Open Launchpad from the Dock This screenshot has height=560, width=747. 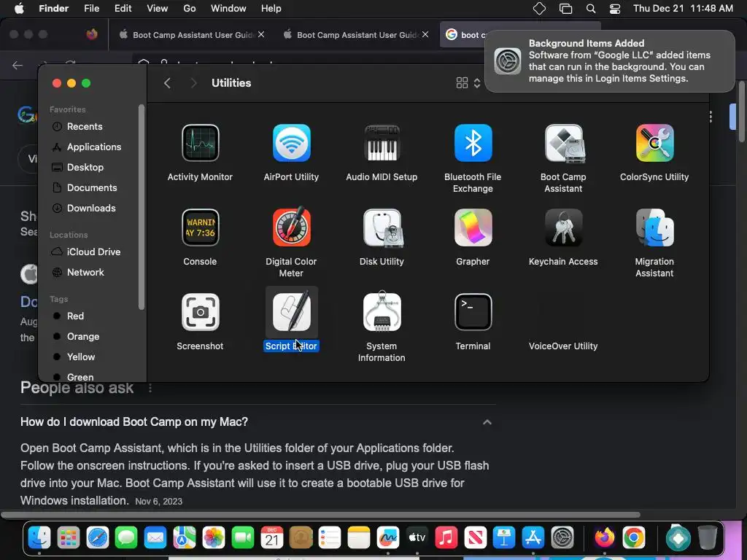click(x=69, y=538)
